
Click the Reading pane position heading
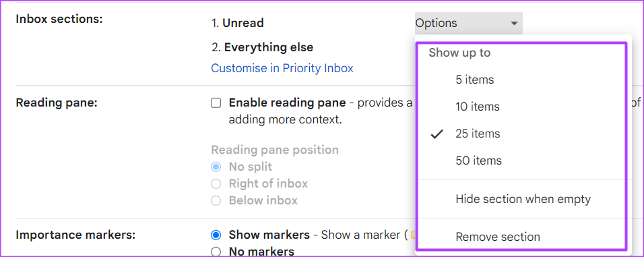275,150
